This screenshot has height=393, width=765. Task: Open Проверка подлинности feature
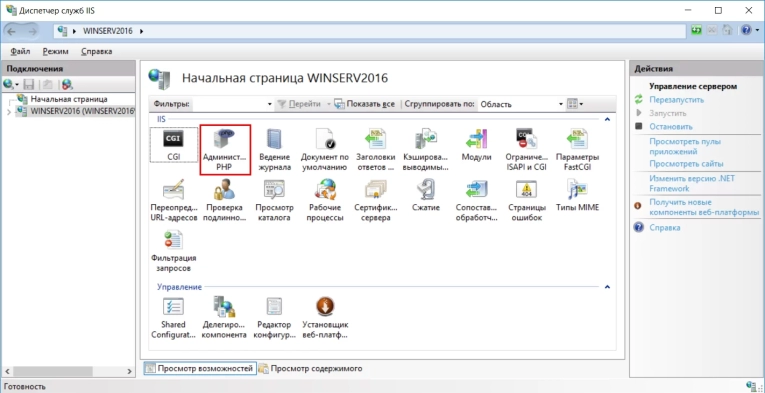(x=225, y=200)
